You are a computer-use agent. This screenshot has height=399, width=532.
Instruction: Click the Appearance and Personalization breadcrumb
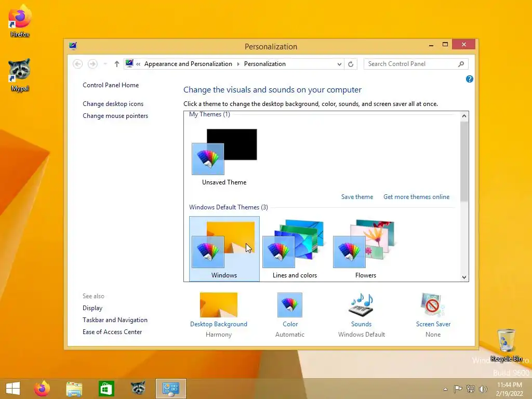[x=188, y=64]
